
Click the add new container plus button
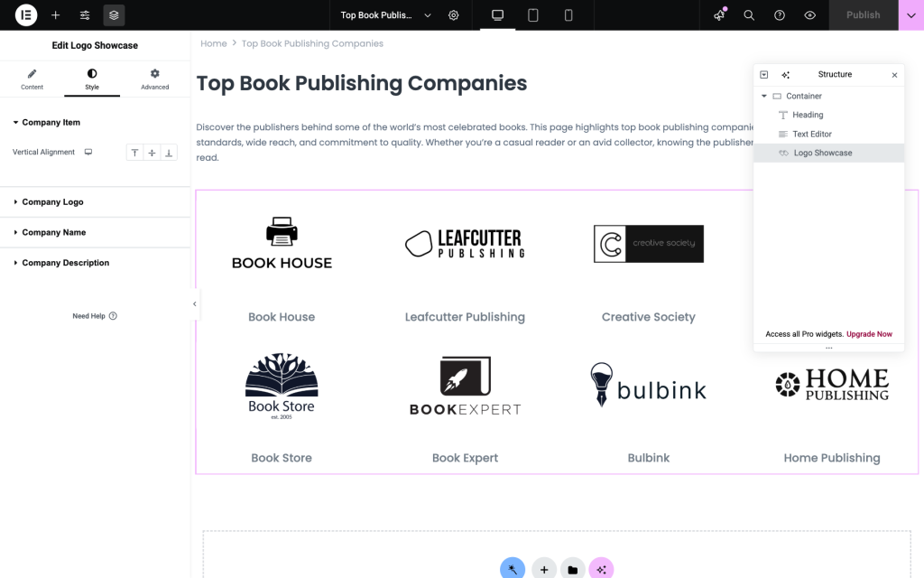click(544, 569)
